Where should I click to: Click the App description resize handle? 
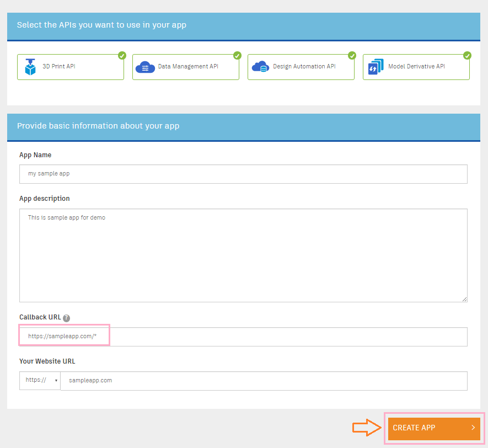pyautogui.click(x=464, y=299)
